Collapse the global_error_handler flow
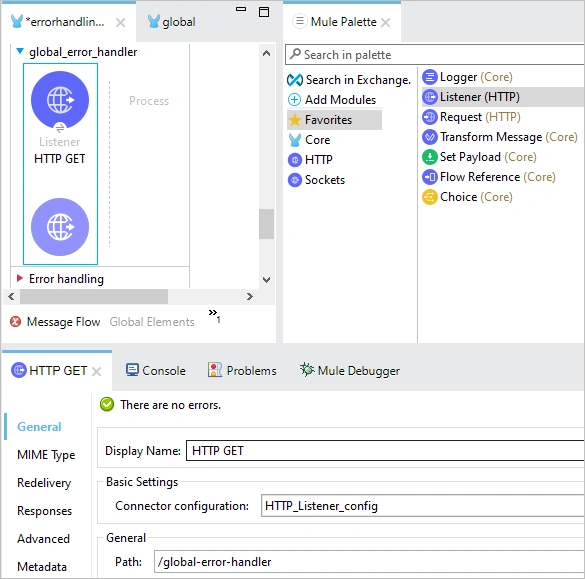This screenshot has height=579, width=585. coord(20,51)
